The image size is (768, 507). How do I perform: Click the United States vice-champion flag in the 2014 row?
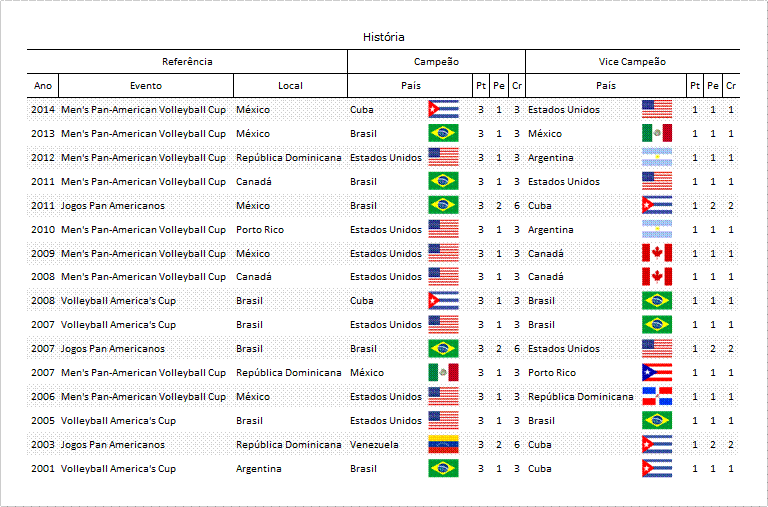pyautogui.click(x=657, y=109)
